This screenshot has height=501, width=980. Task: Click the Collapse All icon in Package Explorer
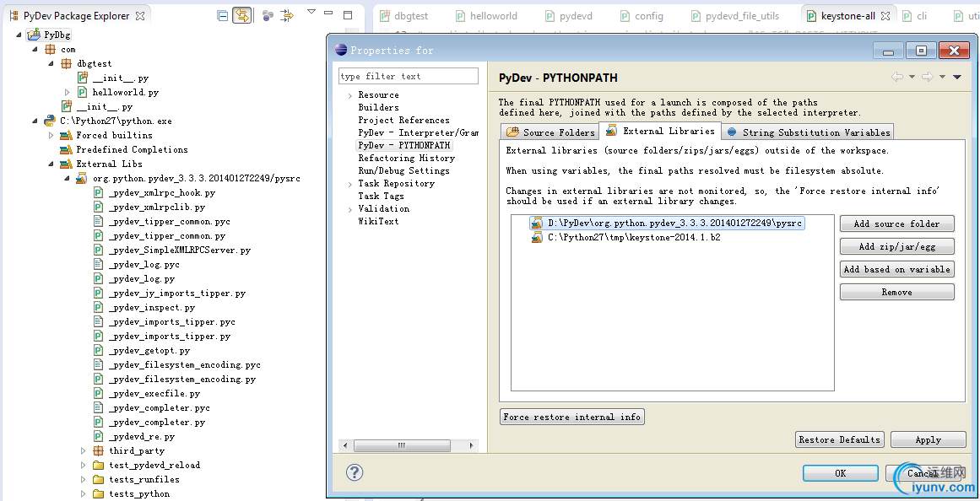click(222, 15)
